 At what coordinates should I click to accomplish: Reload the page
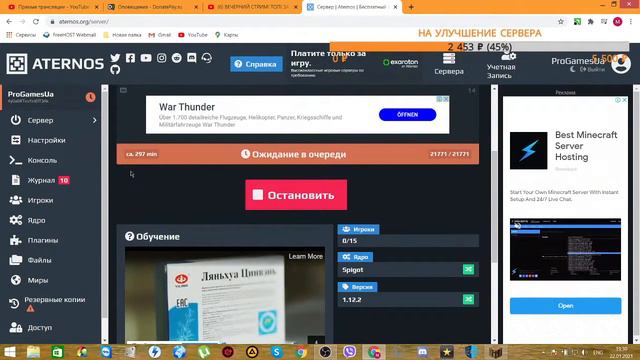pos(36,22)
